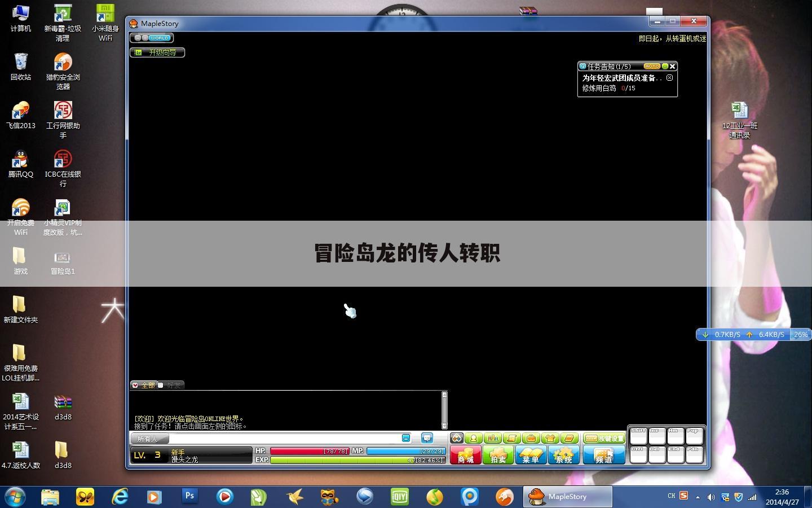Open the 所有人 chat target selector
The width and height of the screenshot is (812, 508).
click(149, 439)
